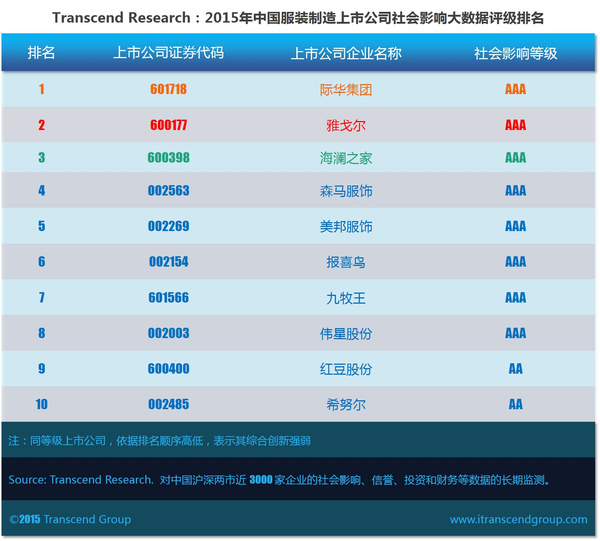Click the 上市公司证券代码 column header
The image size is (600, 541).
pos(168,53)
